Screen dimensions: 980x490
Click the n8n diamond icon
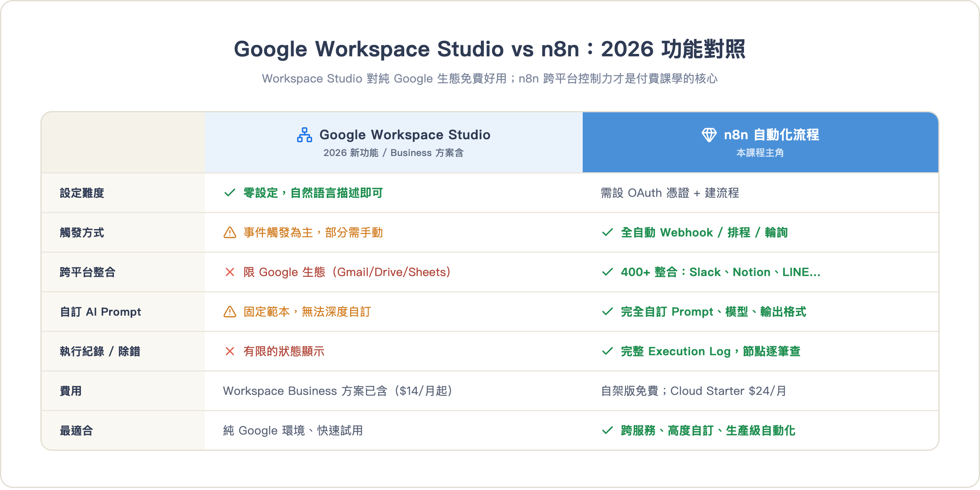click(x=709, y=135)
